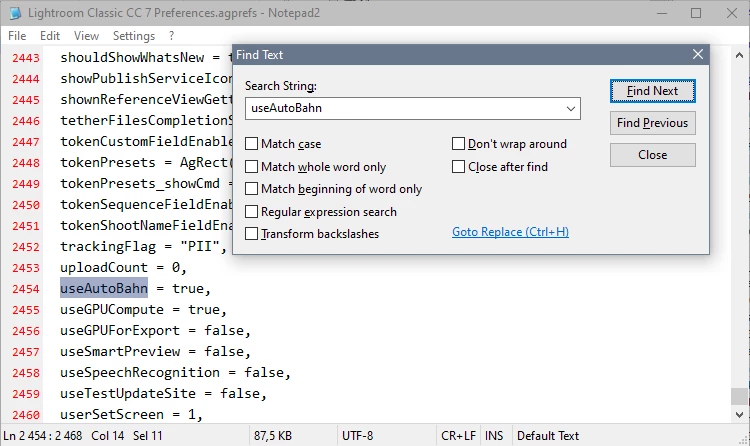Screen dimensions: 750x446
Task: Click the highlighted useAutoBahn text
Action: click(x=104, y=288)
